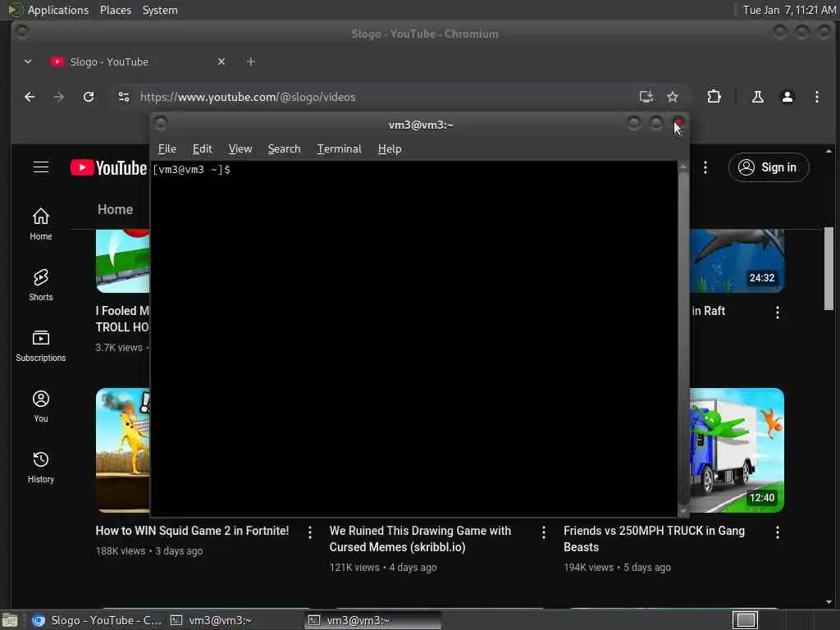Open History in YouTube sidebar

pyautogui.click(x=41, y=467)
